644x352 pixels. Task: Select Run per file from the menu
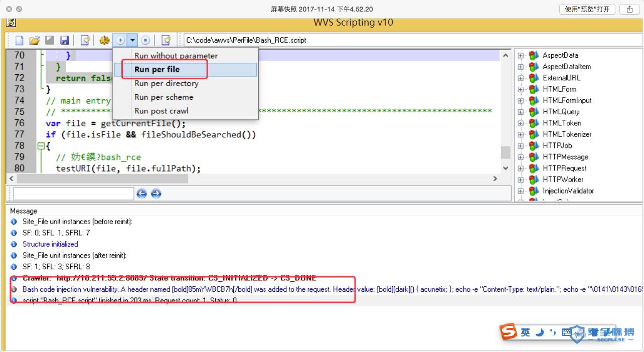(186, 70)
